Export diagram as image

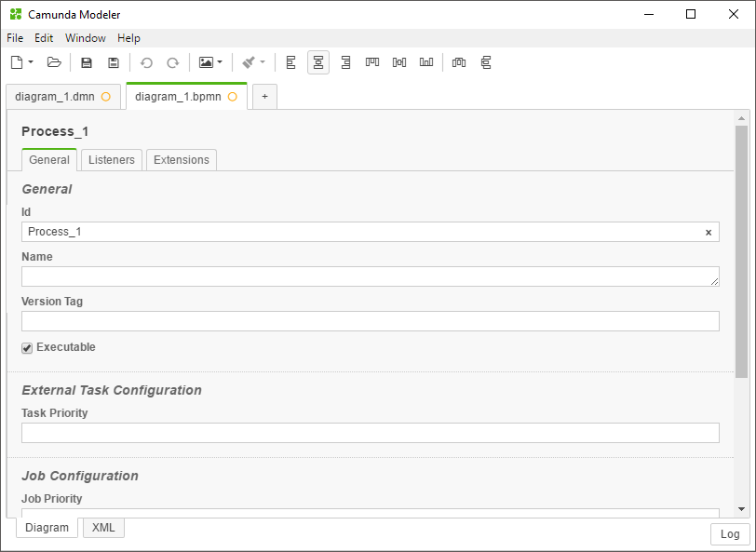click(206, 62)
